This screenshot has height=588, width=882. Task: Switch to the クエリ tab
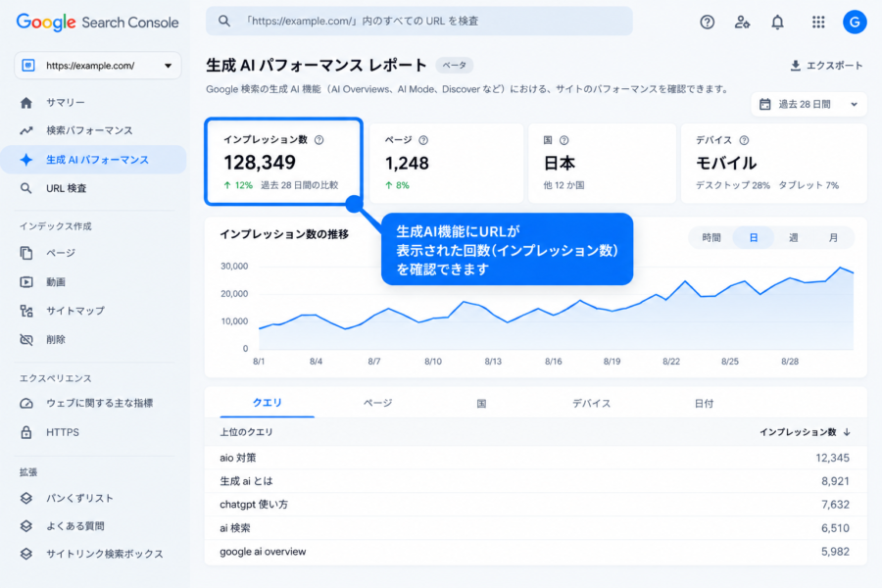(268, 403)
